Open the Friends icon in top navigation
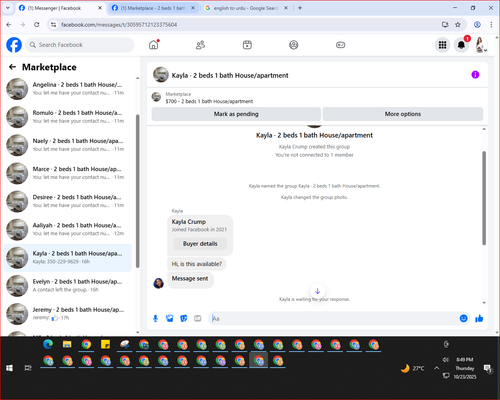The width and height of the screenshot is (500, 400). point(200,45)
